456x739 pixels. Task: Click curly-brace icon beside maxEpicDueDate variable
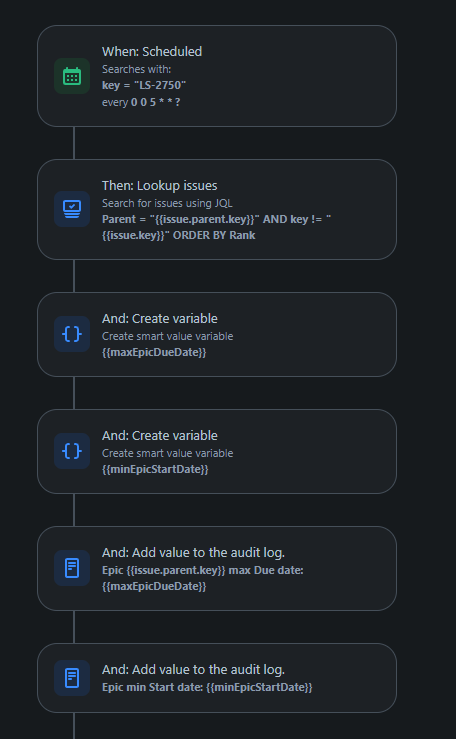[x=72, y=334]
